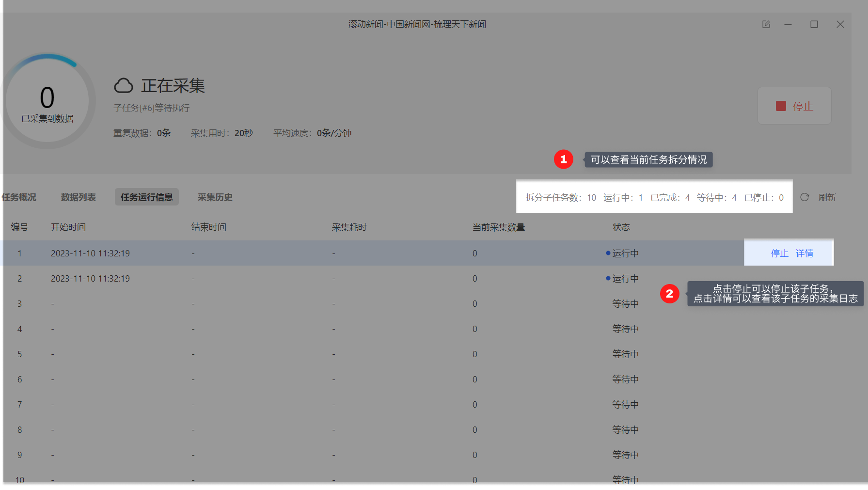868x490 pixels.
Task: Click the 正在采集 heading
Action: point(173,86)
